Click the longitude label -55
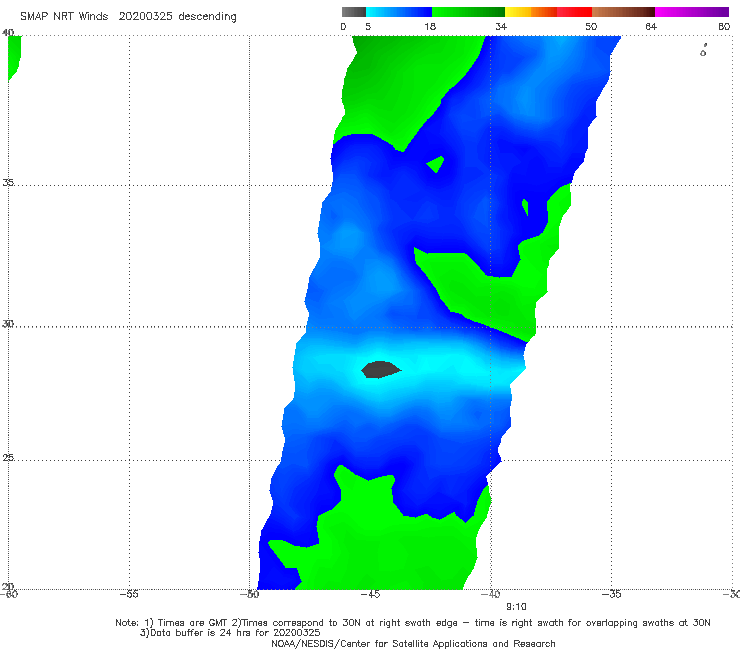Image resolution: width=740 pixels, height=650 pixels. pos(129,594)
